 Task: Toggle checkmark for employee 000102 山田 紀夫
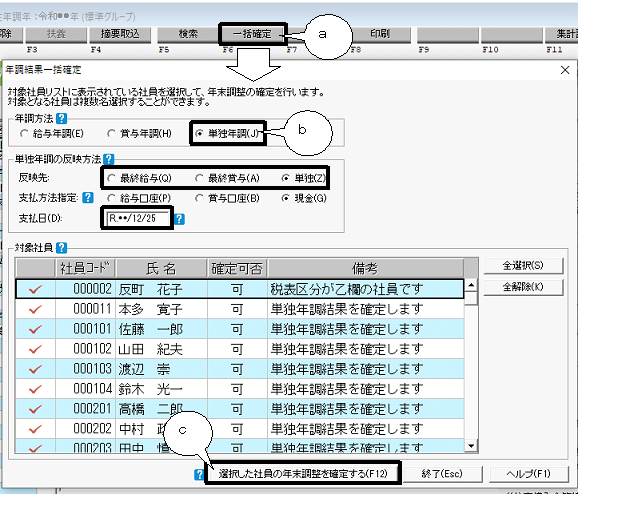pos(35,349)
